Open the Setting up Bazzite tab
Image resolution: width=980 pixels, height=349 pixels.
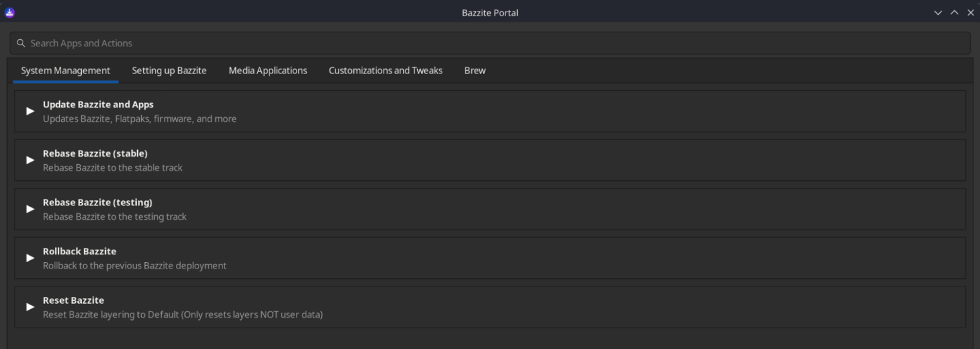[169, 71]
